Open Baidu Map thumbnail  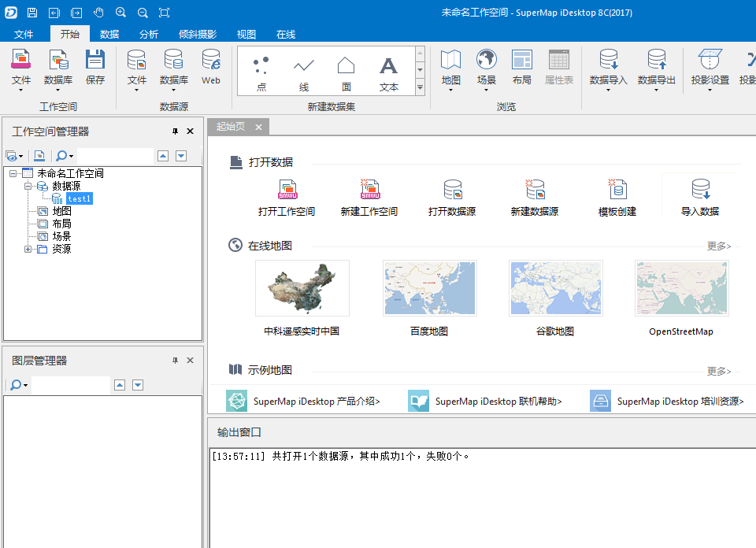click(x=430, y=288)
